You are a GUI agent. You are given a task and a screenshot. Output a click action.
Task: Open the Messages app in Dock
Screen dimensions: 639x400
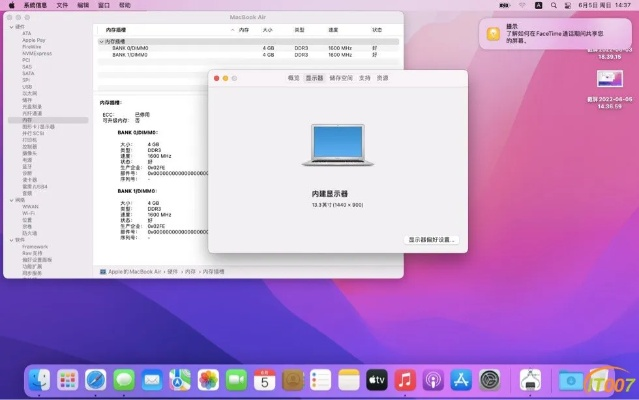pyautogui.click(x=123, y=380)
